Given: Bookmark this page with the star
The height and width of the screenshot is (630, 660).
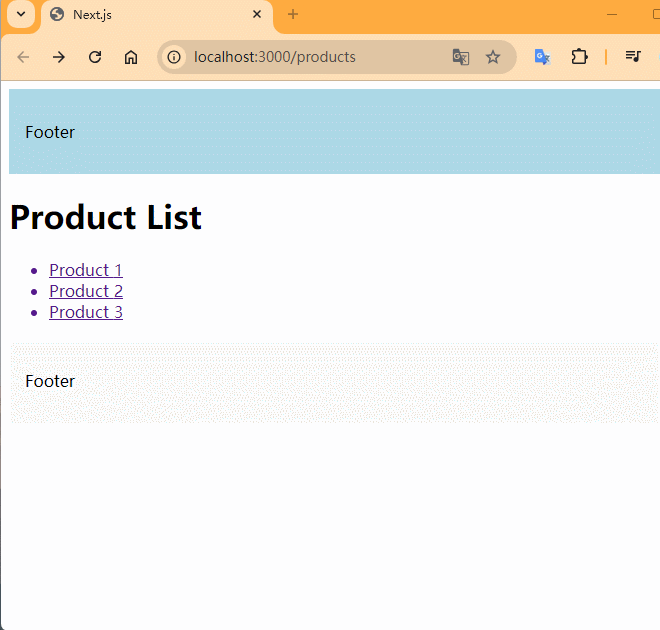Looking at the screenshot, I should pos(493,57).
